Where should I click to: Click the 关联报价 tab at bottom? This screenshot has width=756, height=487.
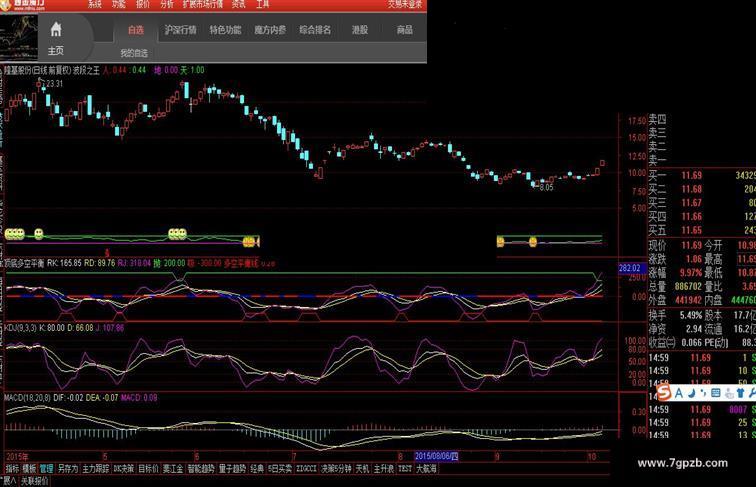(34, 481)
